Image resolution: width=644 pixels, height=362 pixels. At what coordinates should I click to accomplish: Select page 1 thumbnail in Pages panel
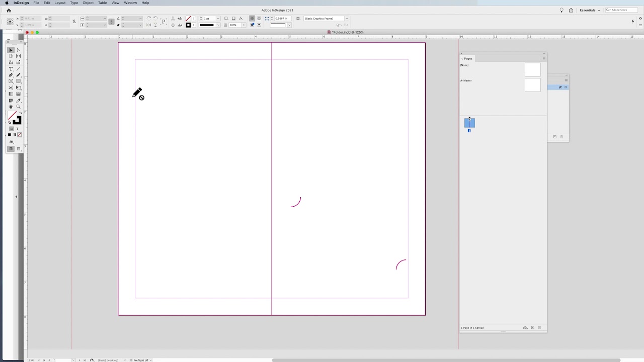tap(469, 123)
